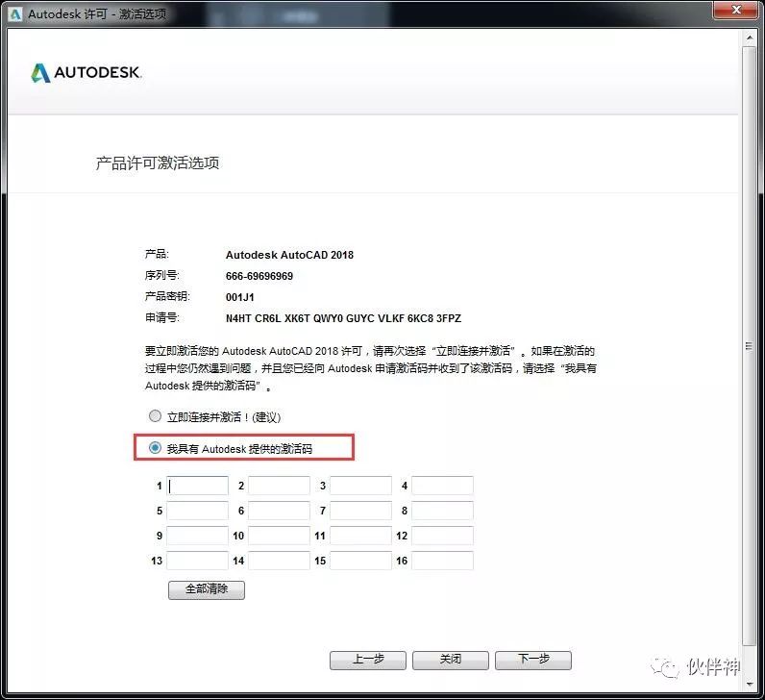
Task: Click activation code field 2
Action: [x=279, y=486]
